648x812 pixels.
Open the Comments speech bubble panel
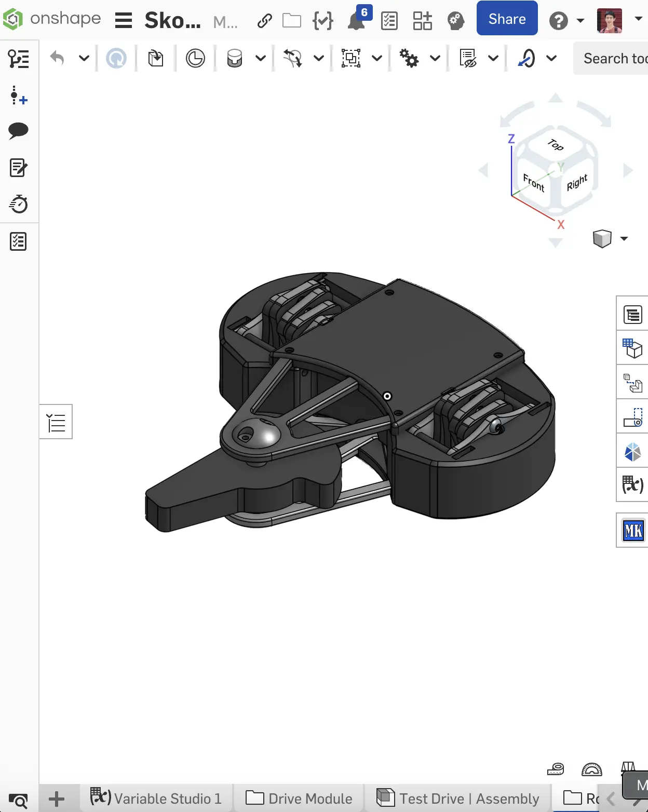click(x=19, y=130)
